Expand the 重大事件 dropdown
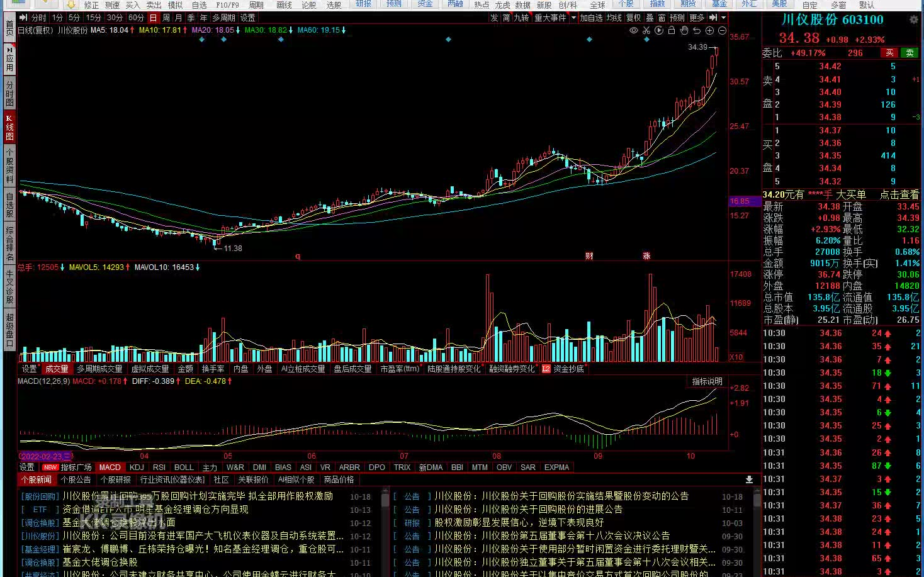The image size is (924, 577). point(573,18)
